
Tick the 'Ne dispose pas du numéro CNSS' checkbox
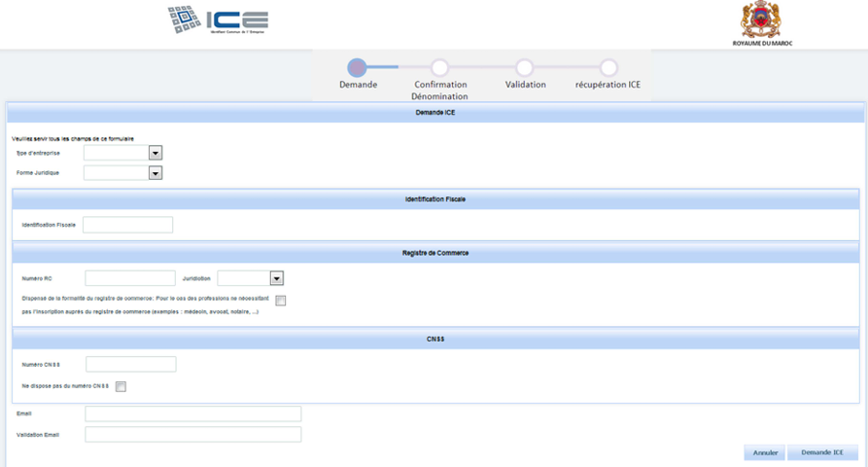coord(122,386)
